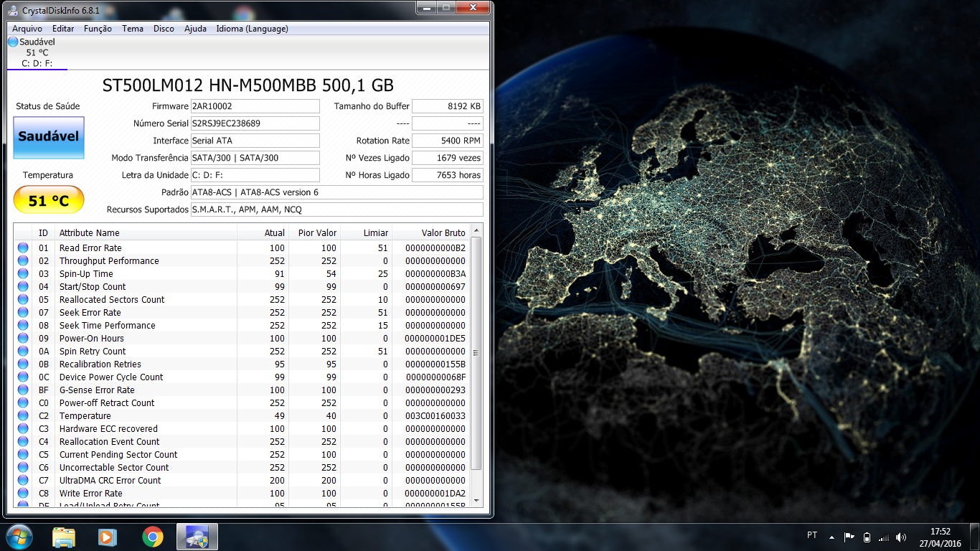Click the status orb for Device Power Cycle Count
The width and height of the screenshot is (980, 551).
pos(23,377)
